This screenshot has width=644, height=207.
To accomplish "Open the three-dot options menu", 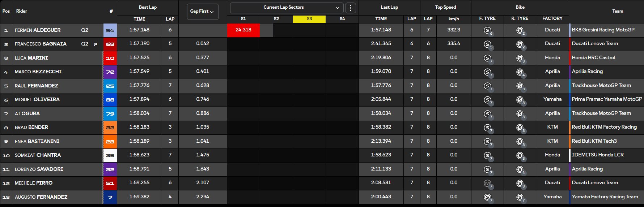I will (350, 8).
